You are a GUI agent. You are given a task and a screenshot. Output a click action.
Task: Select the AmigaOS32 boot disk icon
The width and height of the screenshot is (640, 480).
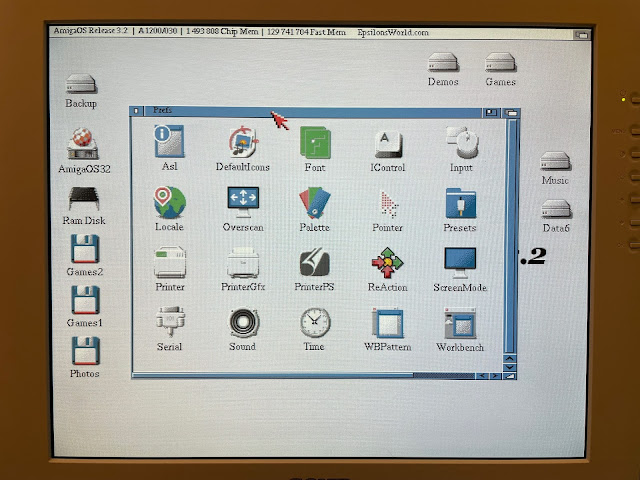pos(82,143)
